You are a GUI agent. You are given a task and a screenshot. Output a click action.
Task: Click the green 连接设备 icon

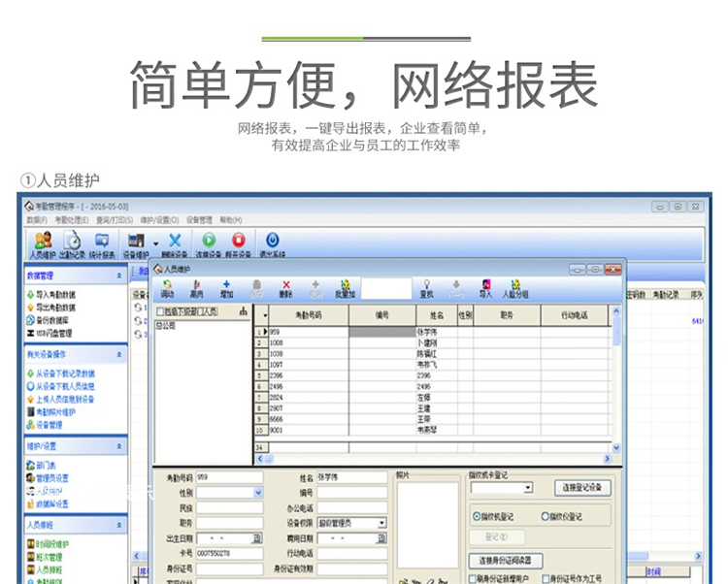pyautogui.click(x=209, y=241)
